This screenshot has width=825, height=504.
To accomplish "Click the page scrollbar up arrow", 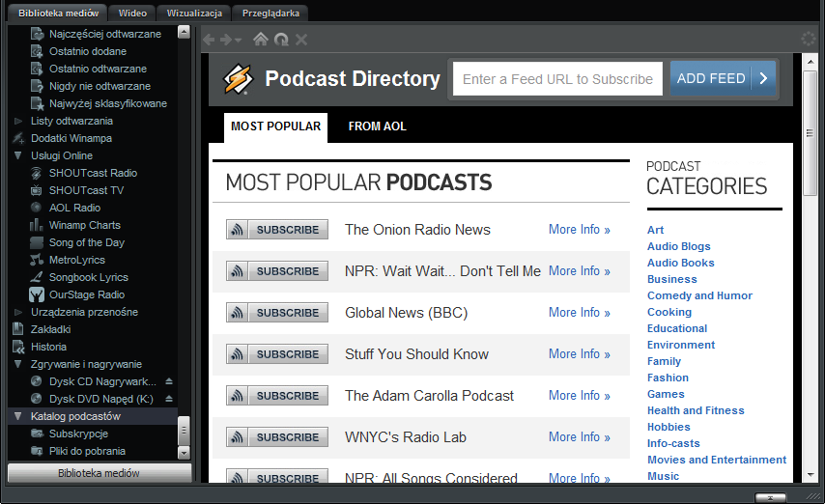I will point(811,62).
